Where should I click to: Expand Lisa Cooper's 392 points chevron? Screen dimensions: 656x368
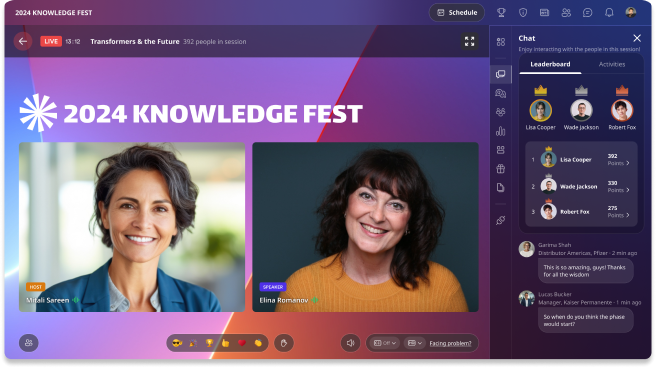pos(628,163)
